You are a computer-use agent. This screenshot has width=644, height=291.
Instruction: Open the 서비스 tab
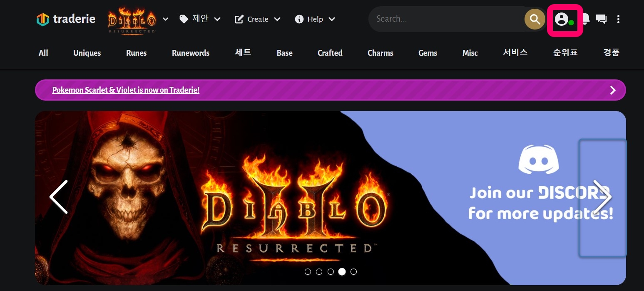pyautogui.click(x=515, y=52)
